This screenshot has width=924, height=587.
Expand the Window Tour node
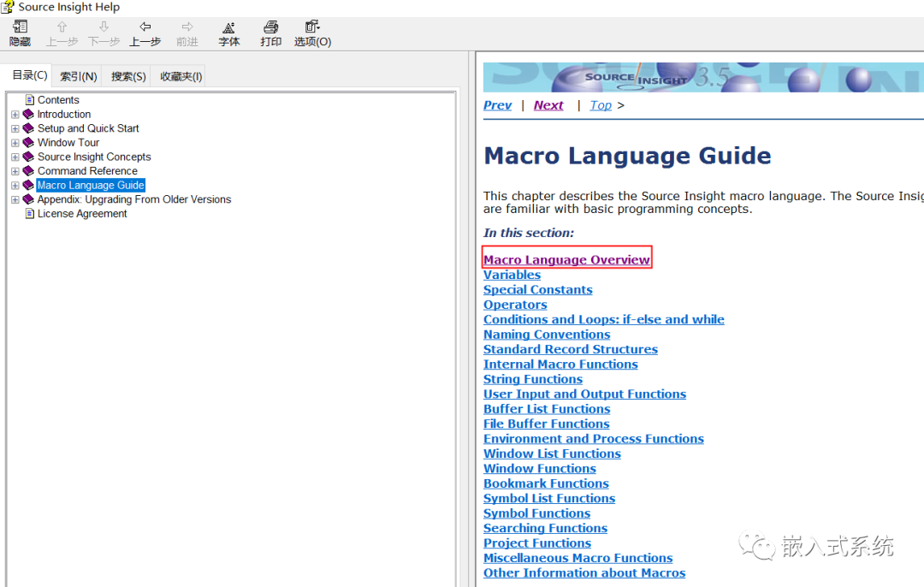(15, 143)
